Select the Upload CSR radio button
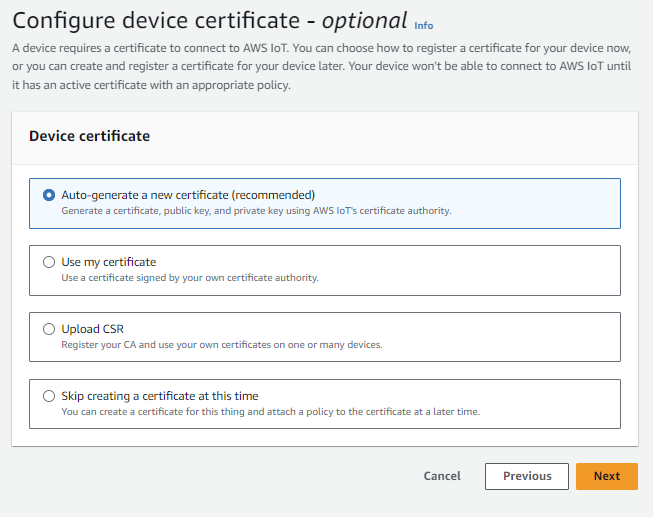The width and height of the screenshot is (653, 517). coord(49,329)
